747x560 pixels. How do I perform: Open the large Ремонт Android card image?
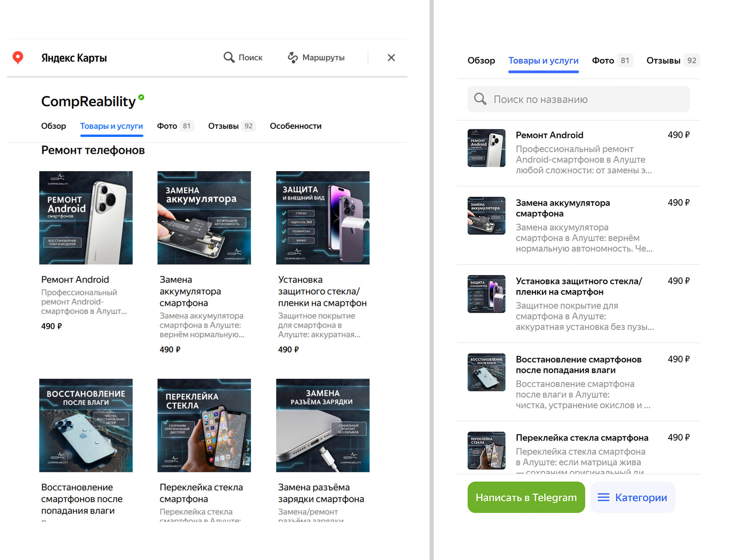86,218
